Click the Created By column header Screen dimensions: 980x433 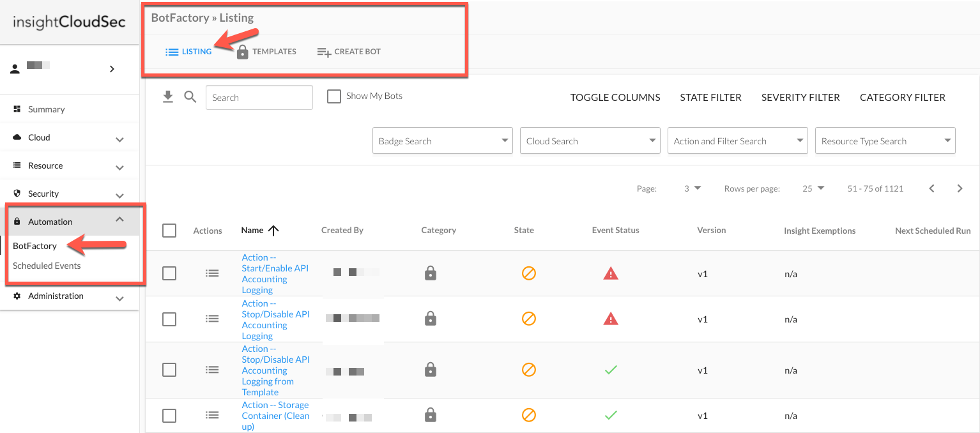[342, 230]
